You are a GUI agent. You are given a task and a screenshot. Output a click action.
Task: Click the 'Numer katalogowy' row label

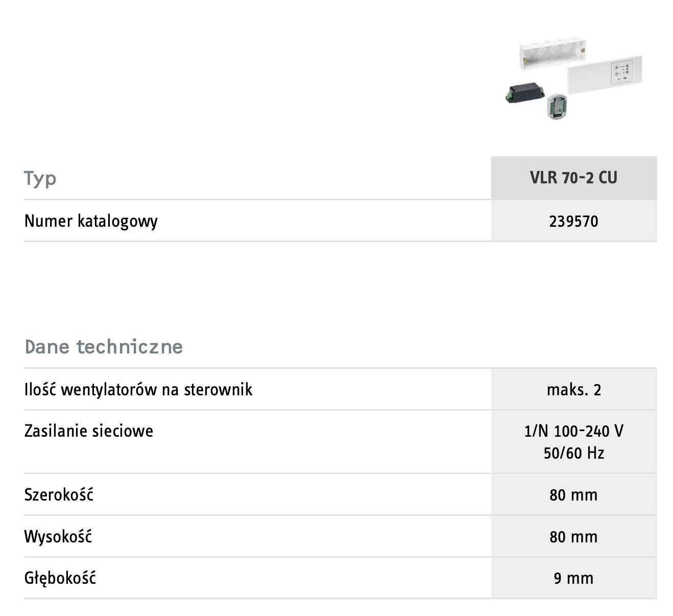[91, 221]
